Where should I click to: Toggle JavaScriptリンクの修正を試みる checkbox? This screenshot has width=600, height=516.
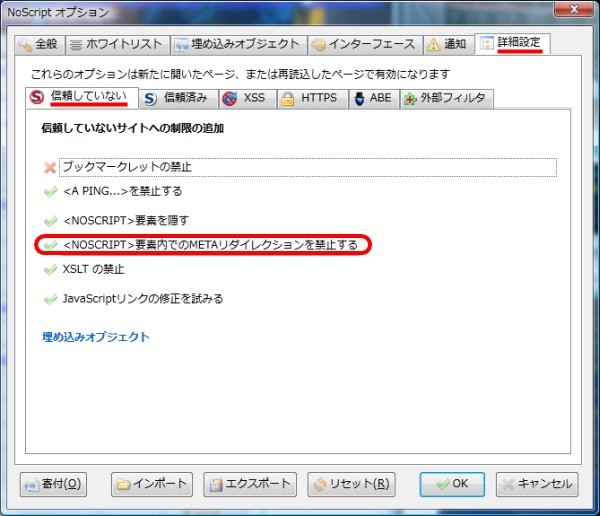point(50,299)
